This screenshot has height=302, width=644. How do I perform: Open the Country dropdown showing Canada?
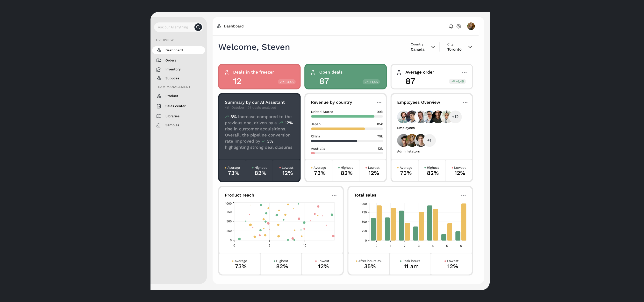433,47
